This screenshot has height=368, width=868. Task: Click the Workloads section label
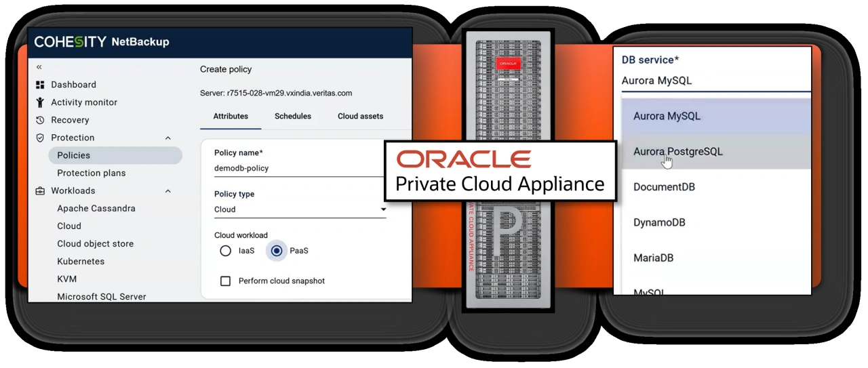(73, 190)
